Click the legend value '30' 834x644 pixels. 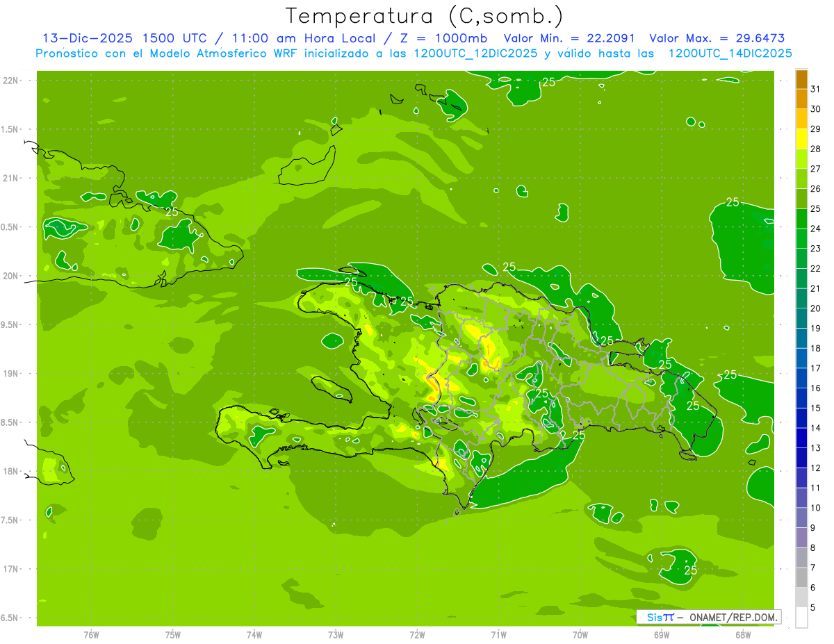point(816,109)
